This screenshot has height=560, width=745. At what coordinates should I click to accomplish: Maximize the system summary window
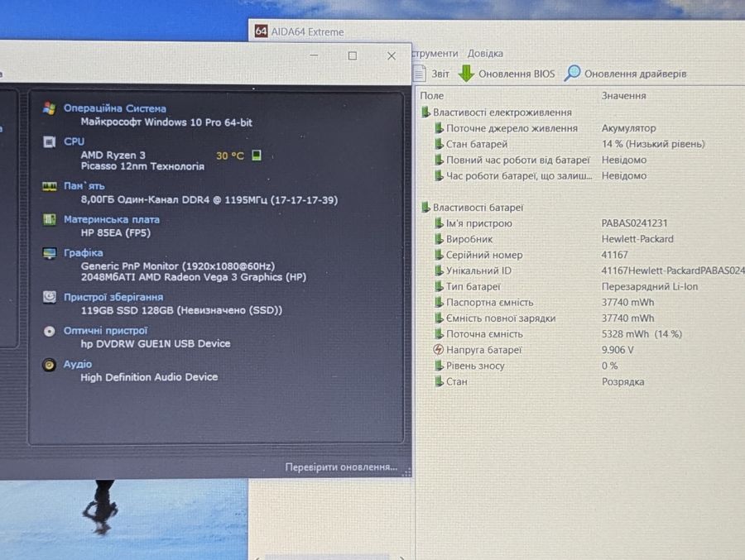pyautogui.click(x=352, y=55)
